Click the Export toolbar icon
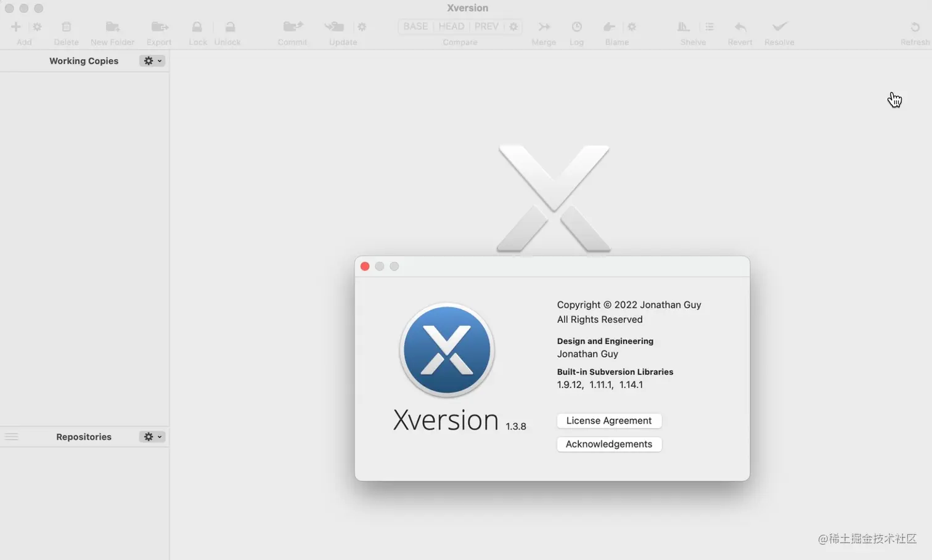This screenshot has width=932, height=560. (x=160, y=26)
